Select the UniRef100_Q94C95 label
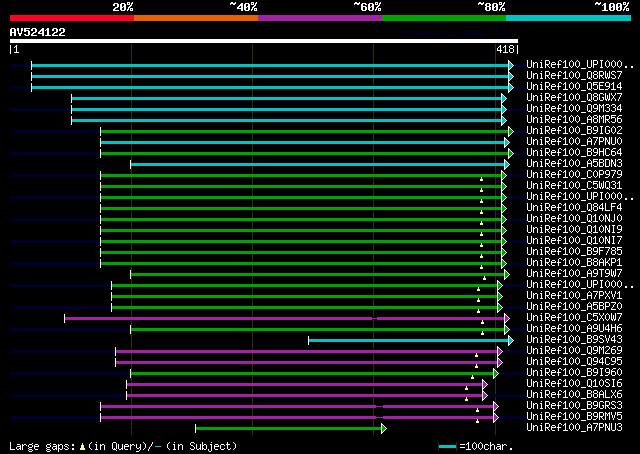Image resolution: width=640 pixels, height=454 pixels. (x=574, y=362)
